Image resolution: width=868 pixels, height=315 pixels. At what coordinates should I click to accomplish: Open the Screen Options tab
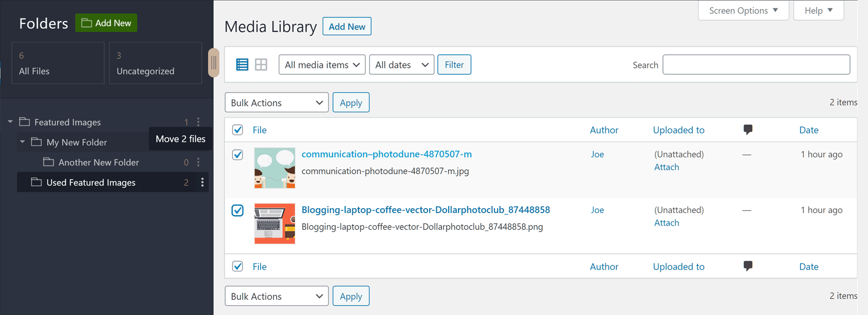743,10
